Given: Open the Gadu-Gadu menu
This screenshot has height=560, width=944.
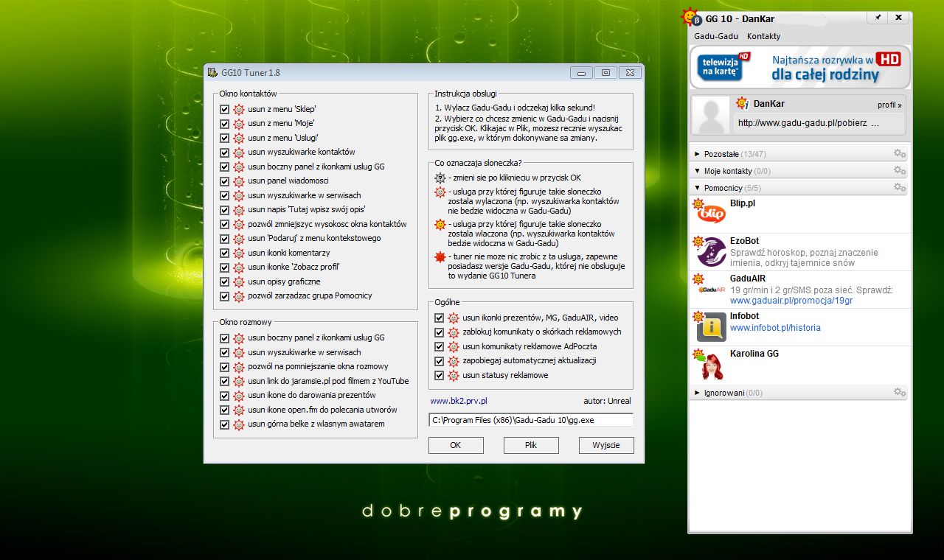Looking at the screenshot, I should 716,36.
